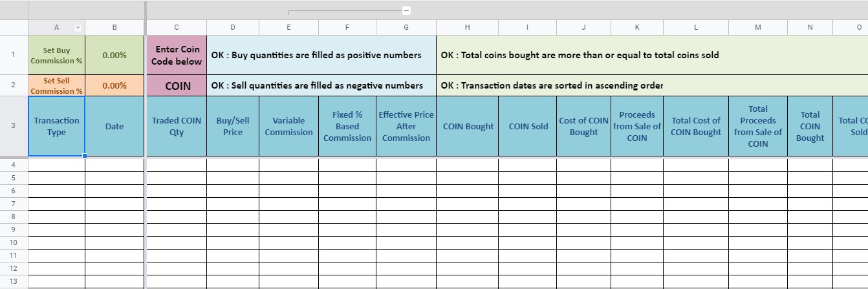868x289 pixels.
Task: Select column G header
Action: (406, 27)
